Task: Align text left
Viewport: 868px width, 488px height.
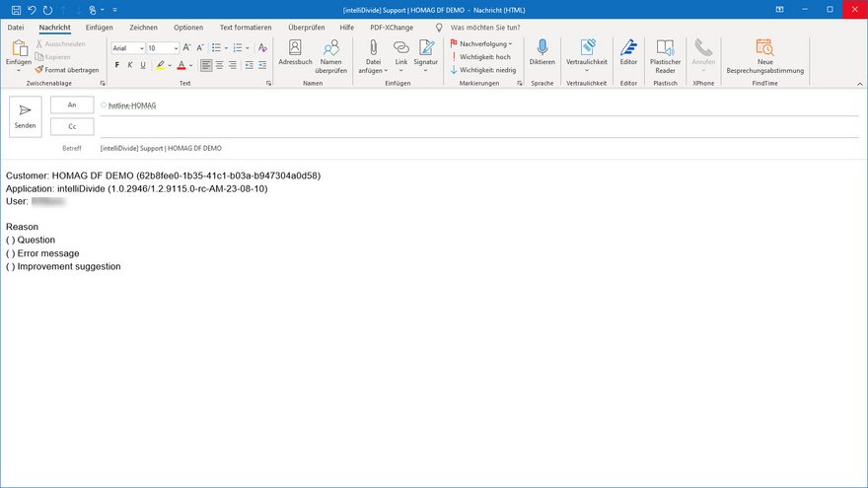Action: [x=206, y=65]
